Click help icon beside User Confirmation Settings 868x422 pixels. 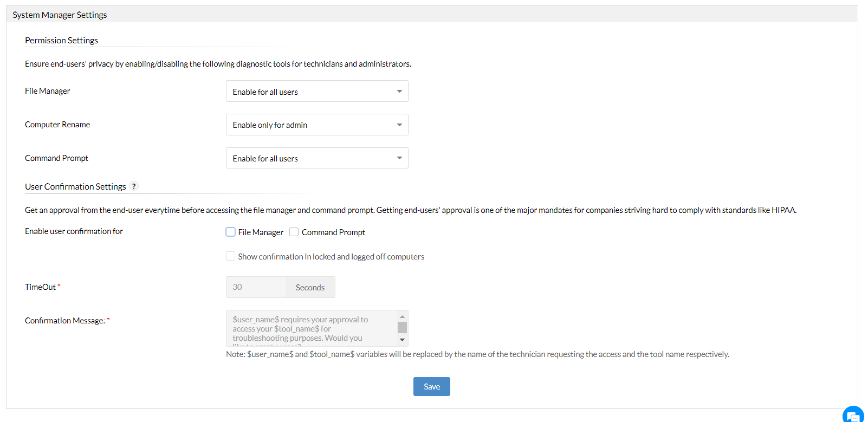134,186
